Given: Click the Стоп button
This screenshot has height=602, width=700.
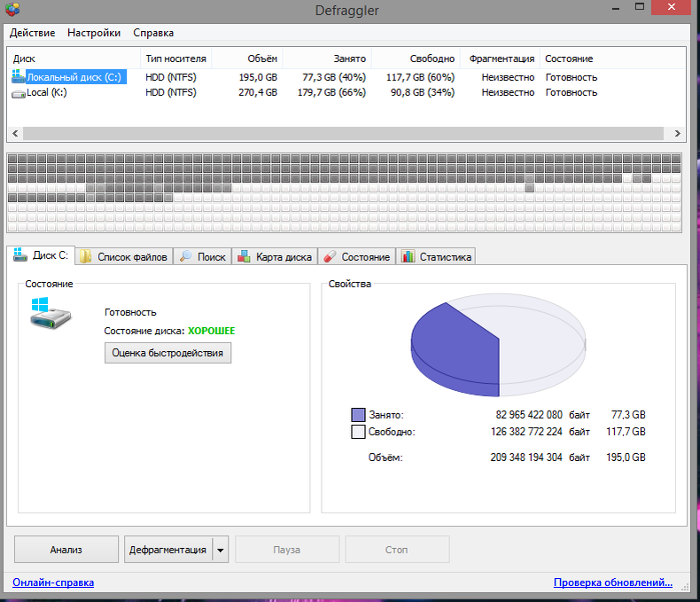Looking at the screenshot, I should [397, 550].
